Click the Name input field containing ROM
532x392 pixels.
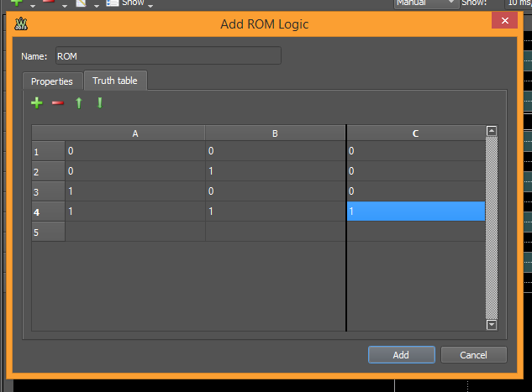coord(167,56)
